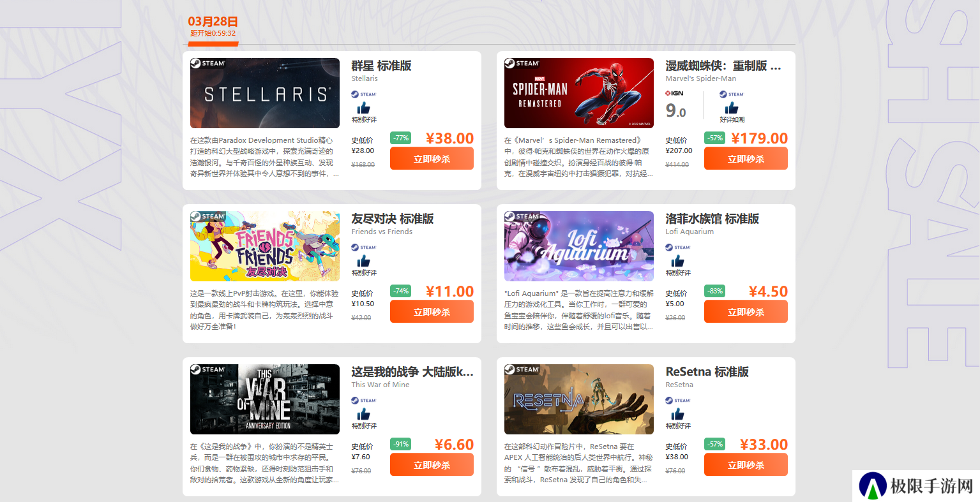Click 立即秒杀 for Spider-Man Remastered
Image resolution: width=980 pixels, height=502 pixels.
pyautogui.click(x=746, y=159)
